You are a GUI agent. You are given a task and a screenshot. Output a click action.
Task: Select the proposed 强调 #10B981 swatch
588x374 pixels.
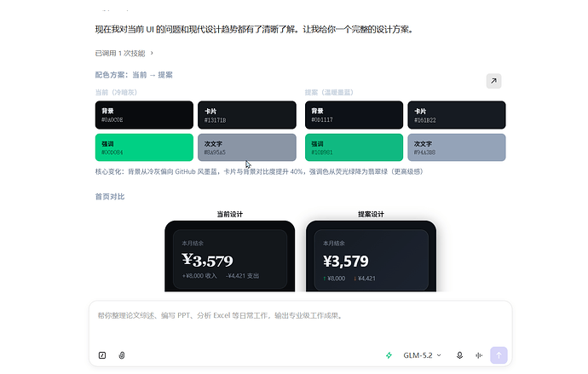pyautogui.click(x=354, y=147)
